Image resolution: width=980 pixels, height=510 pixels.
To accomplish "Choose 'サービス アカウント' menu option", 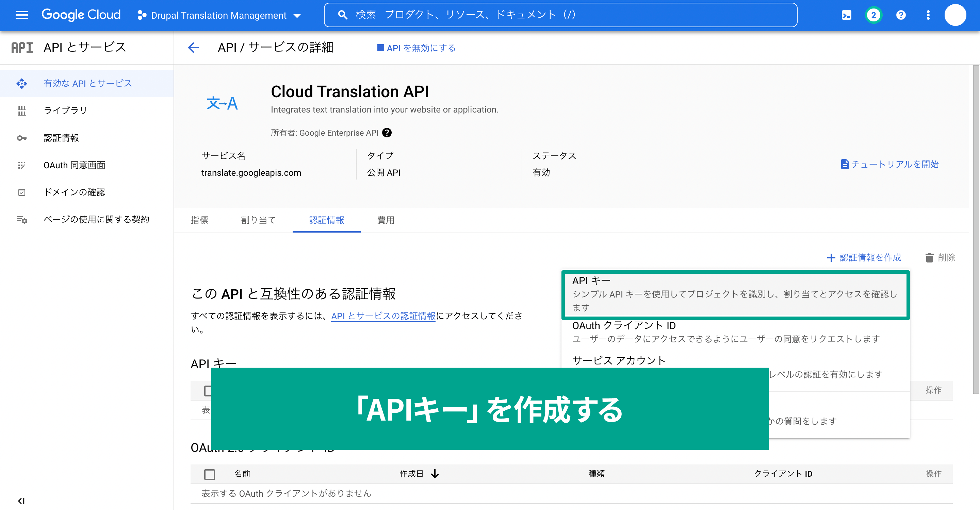I will click(619, 360).
